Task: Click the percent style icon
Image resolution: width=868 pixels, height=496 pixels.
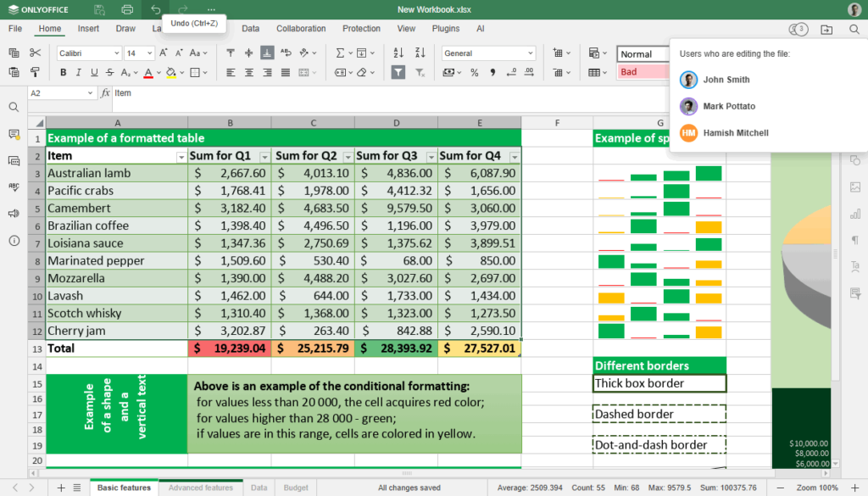Action: (475, 73)
